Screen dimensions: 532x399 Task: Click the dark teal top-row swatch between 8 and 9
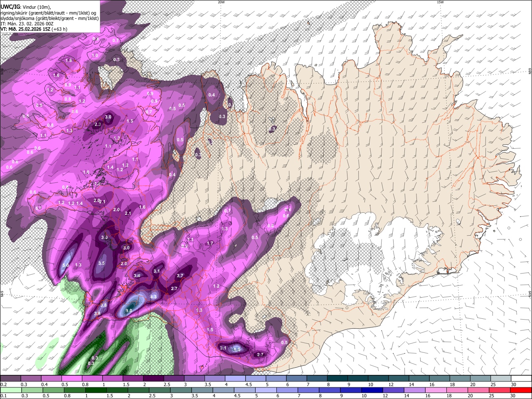click(x=337, y=379)
